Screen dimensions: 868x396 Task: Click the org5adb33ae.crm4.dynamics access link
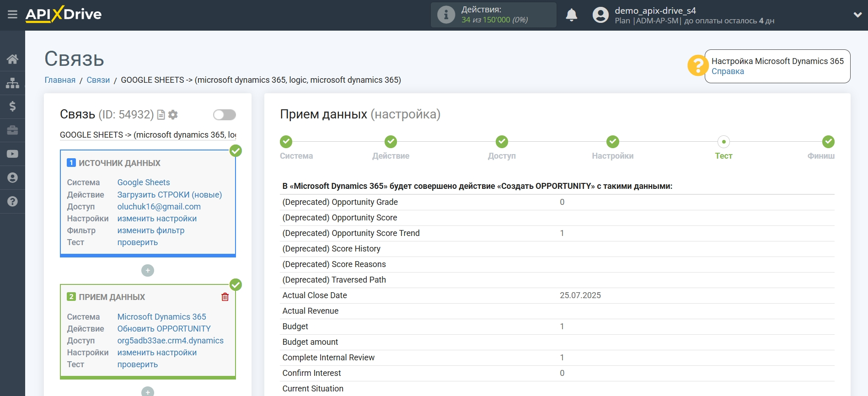point(171,341)
